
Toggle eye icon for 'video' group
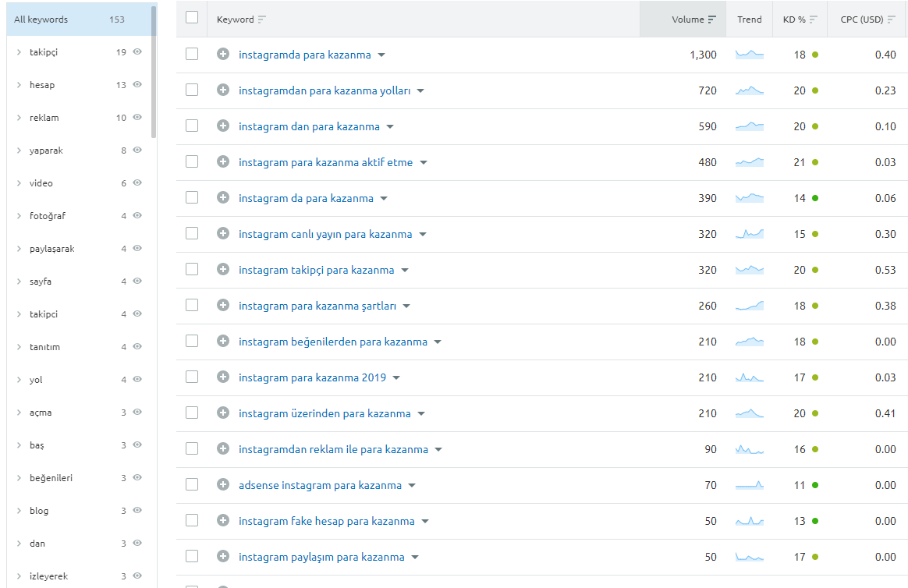click(137, 182)
